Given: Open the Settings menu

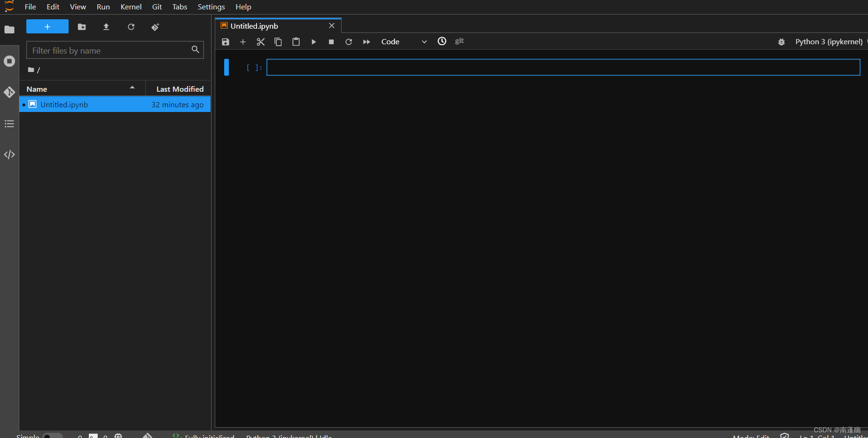Looking at the screenshot, I should coord(211,7).
